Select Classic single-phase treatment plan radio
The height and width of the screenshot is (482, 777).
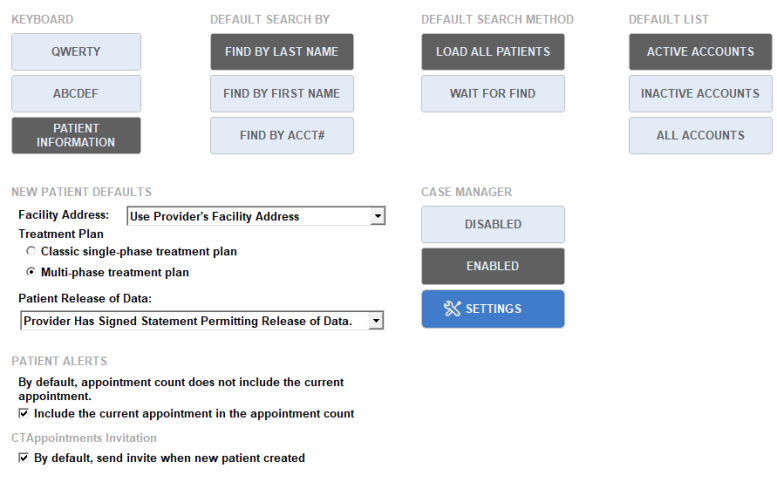pyautogui.click(x=31, y=252)
